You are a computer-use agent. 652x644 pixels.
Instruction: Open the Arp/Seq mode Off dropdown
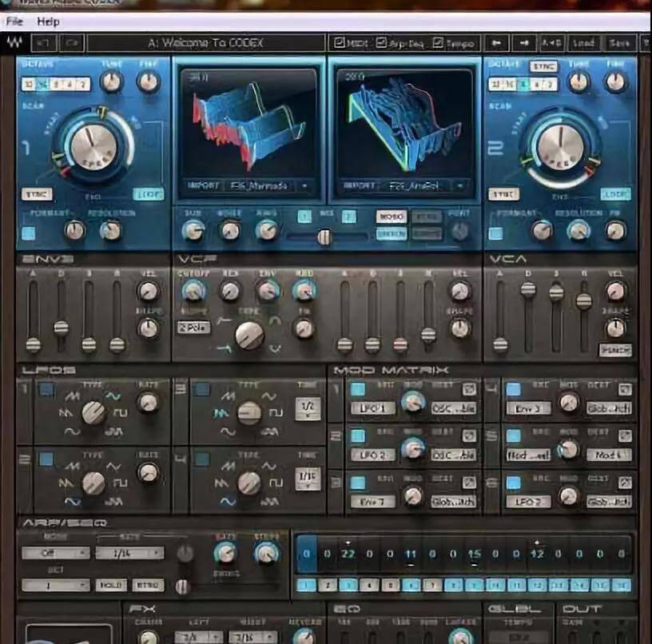pyautogui.click(x=55, y=553)
